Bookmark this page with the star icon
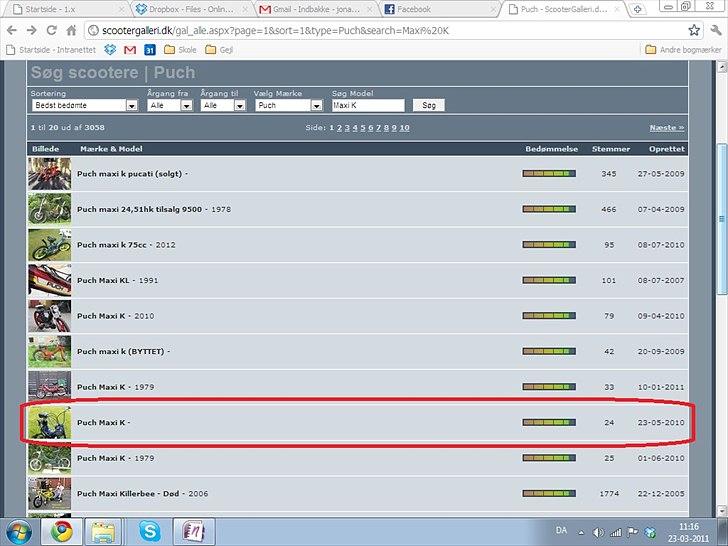Screen dimensions: 728x546 click(x=694, y=30)
